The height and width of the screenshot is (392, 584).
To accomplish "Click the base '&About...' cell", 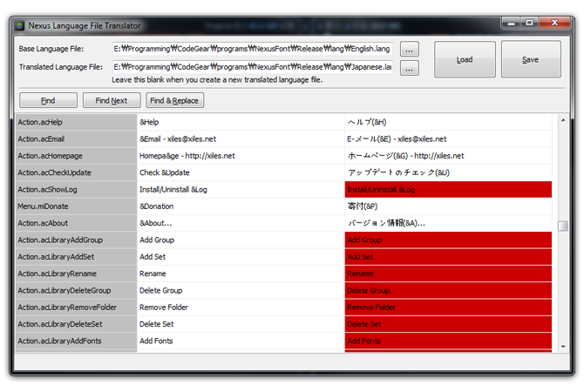I will click(x=241, y=223).
